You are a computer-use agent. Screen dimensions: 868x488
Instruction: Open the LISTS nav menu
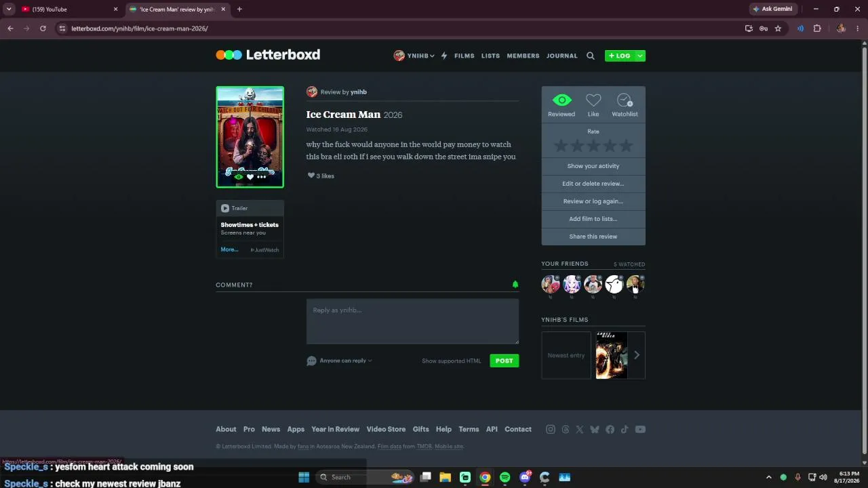pyautogui.click(x=490, y=56)
